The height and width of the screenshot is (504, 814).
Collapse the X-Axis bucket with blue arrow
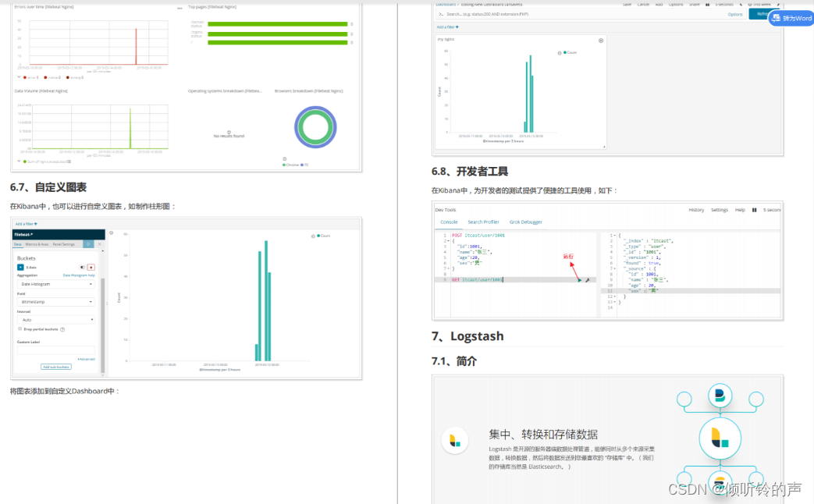pyautogui.click(x=20, y=268)
